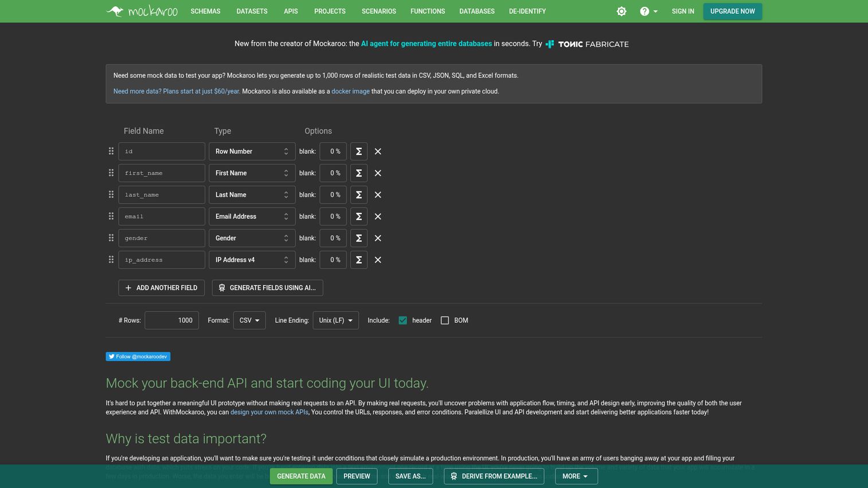868x488 pixels.
Task: Open the Unix (LF) line ending dropdown
Action: 336,321
